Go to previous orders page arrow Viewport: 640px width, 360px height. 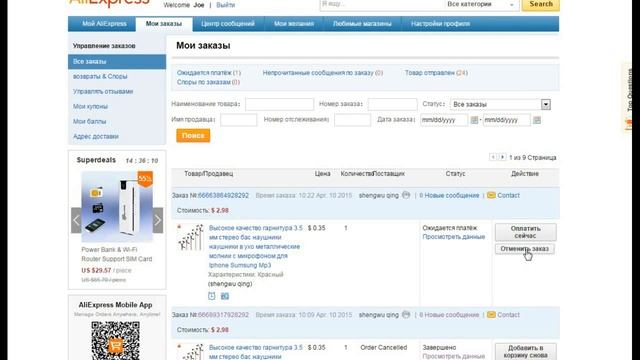coord(493,157)
